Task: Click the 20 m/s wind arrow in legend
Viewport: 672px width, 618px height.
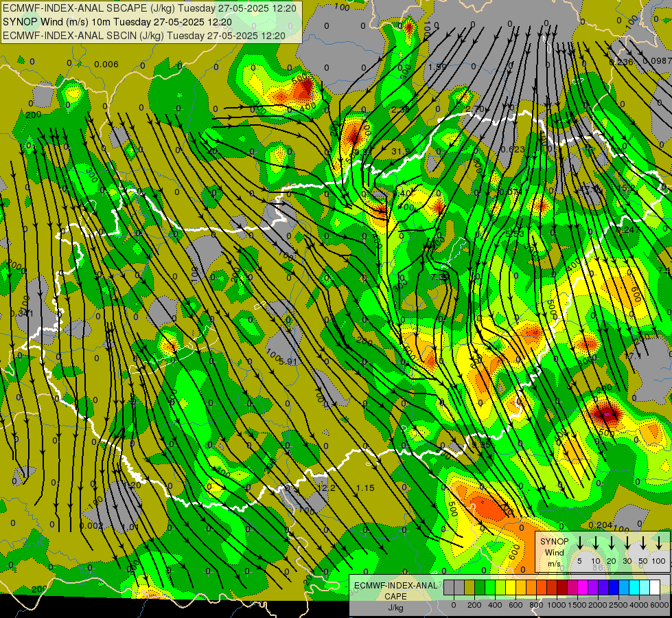Action: click(612, 542)
